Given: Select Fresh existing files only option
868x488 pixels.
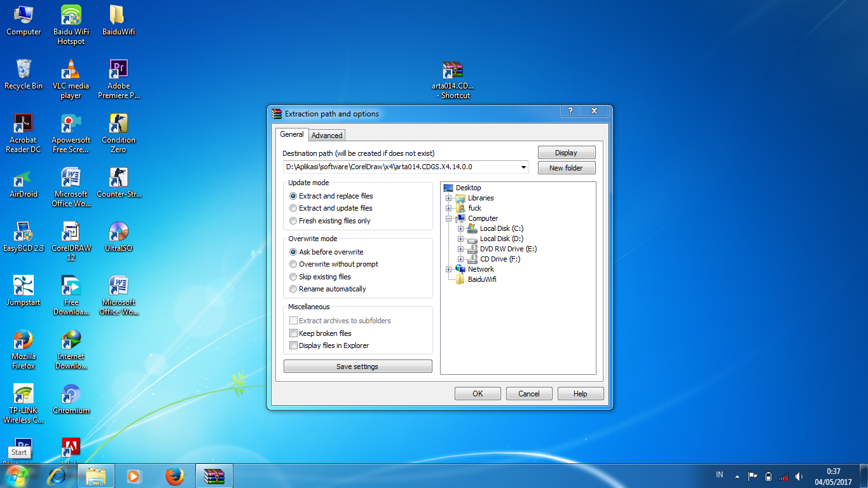Looking at the screenshot, I should tap(293, 221).
